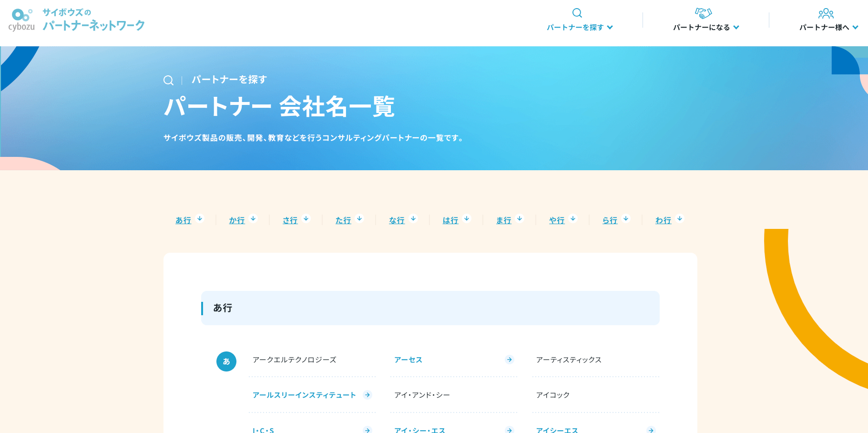
Task: Click the round あ index badge
Action: point(226,361)
